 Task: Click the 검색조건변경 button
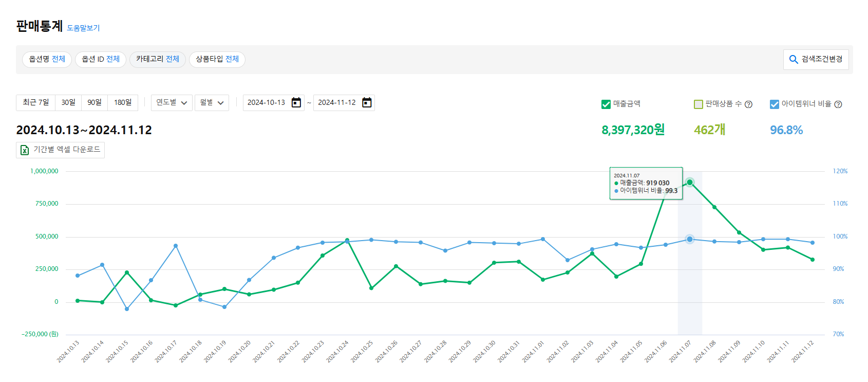point(816,60)
